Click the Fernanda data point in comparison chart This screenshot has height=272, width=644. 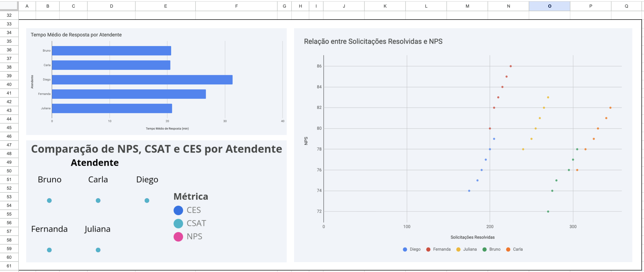click(x=49, y=250)
